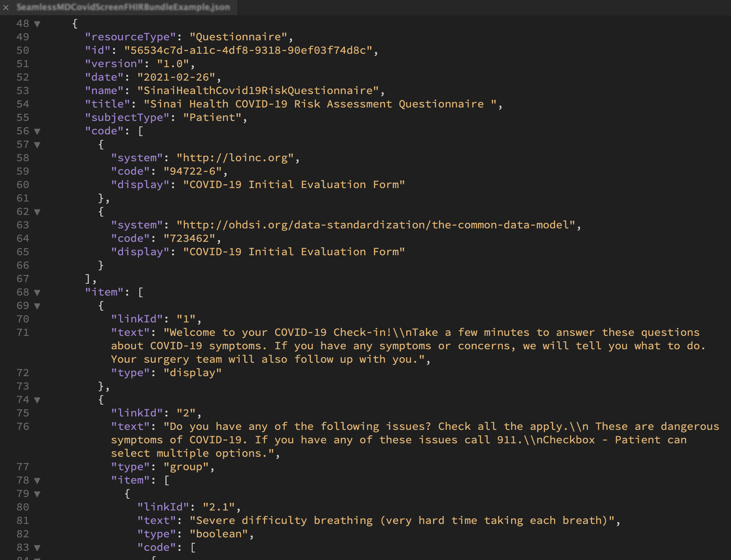Place cursor on the "resourceType" key
Viewport: 731px width, 560px height.
[130, 37]
